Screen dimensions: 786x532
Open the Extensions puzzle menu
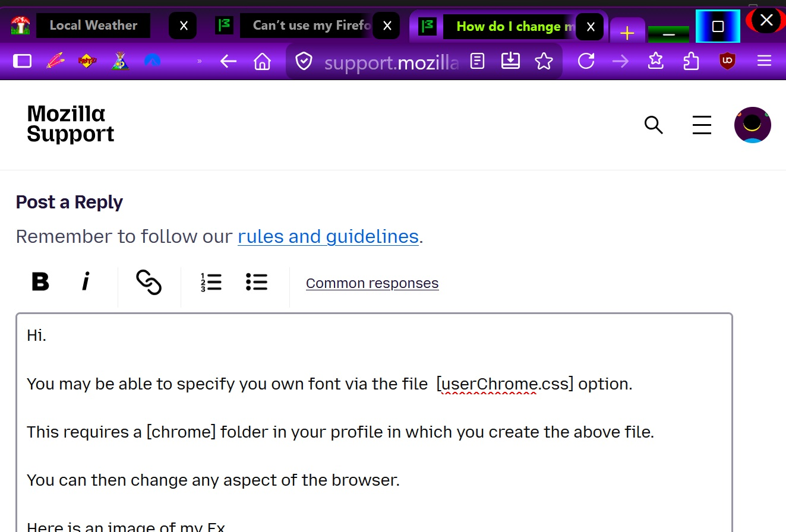click(691, 61)
